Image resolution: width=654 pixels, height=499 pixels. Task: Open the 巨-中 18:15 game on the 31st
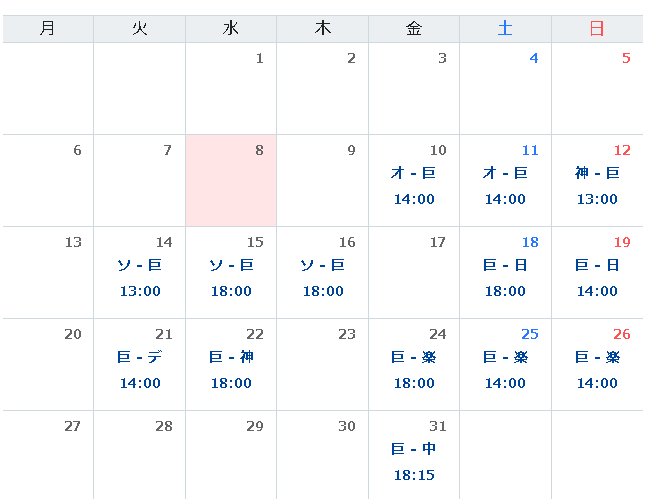pos(414,462)
